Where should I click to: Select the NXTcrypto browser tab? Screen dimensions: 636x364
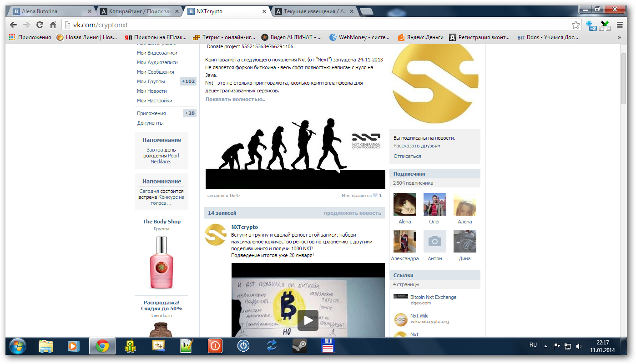click(x=226, y=11)
